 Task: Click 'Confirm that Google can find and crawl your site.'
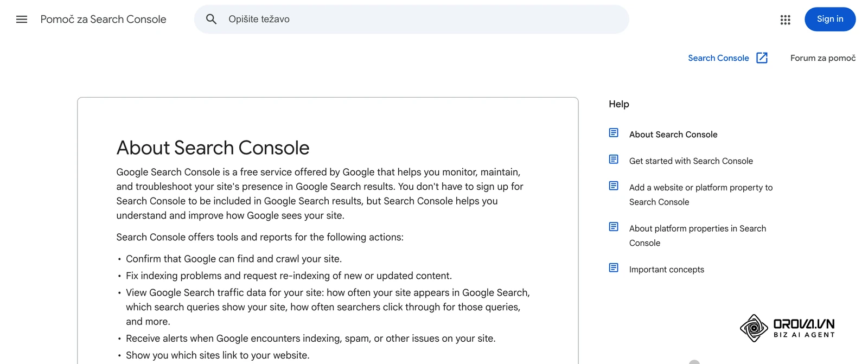pos(234,259)
